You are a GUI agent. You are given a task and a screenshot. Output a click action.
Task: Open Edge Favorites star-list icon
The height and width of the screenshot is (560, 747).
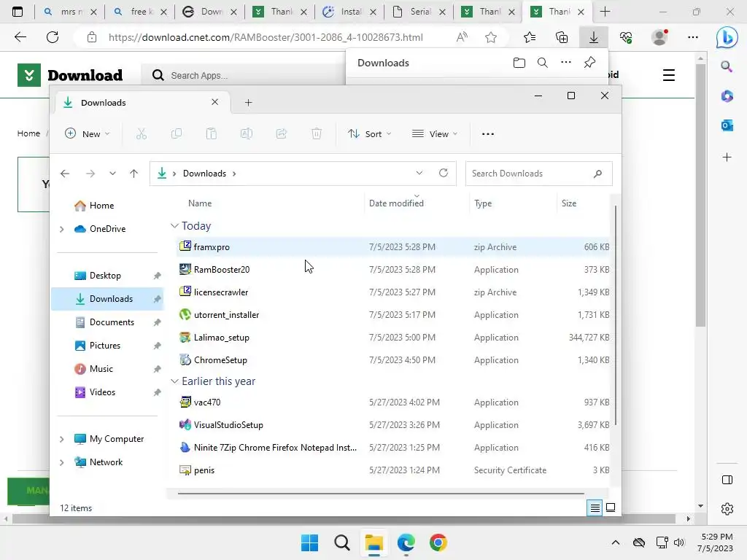click(x=530, y=37)
